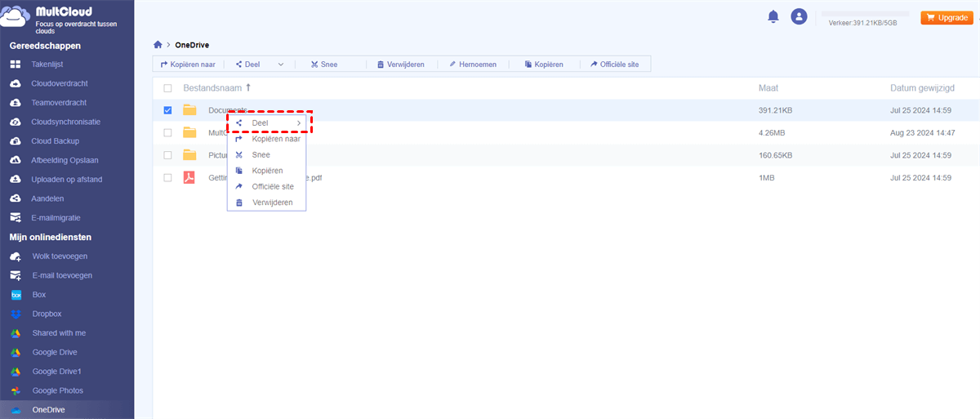Click the 160.65KB size cell

click(x=777, y=154)
